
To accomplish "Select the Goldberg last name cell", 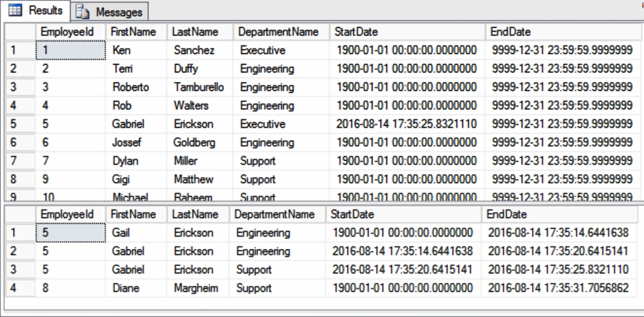I will 200,142.
